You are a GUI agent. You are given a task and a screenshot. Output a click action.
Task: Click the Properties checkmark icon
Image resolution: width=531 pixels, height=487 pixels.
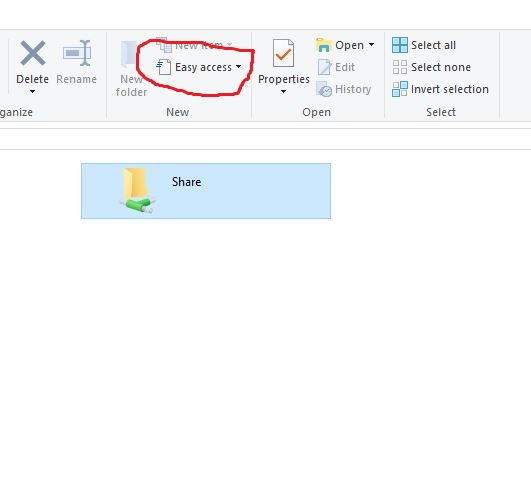[x=283, y=53]
